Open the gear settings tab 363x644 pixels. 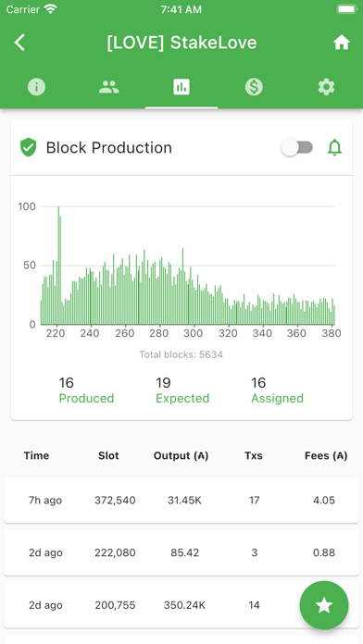pyautogui.click(x=326, y=87)
